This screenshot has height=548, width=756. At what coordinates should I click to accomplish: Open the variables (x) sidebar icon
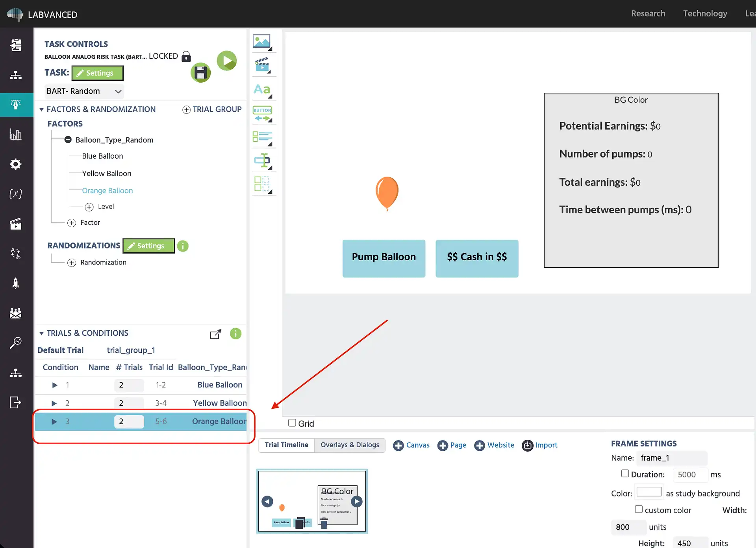[16, 194]
